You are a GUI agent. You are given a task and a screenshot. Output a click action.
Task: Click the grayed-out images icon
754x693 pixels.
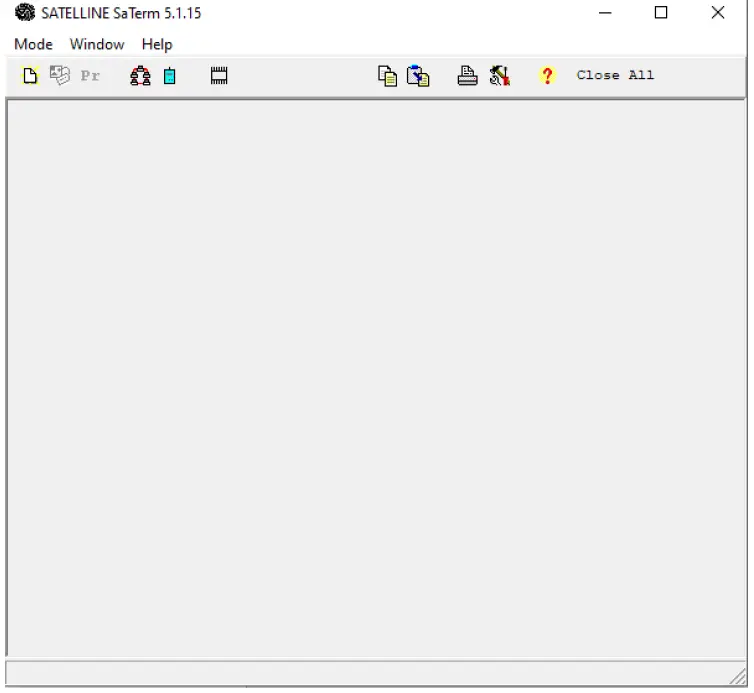click(x=60, y=76)
